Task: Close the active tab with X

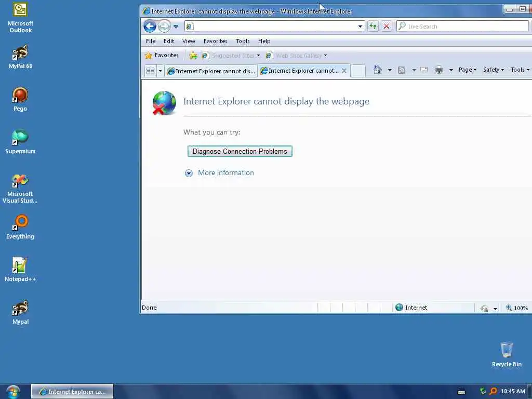Action: [344, 71]
